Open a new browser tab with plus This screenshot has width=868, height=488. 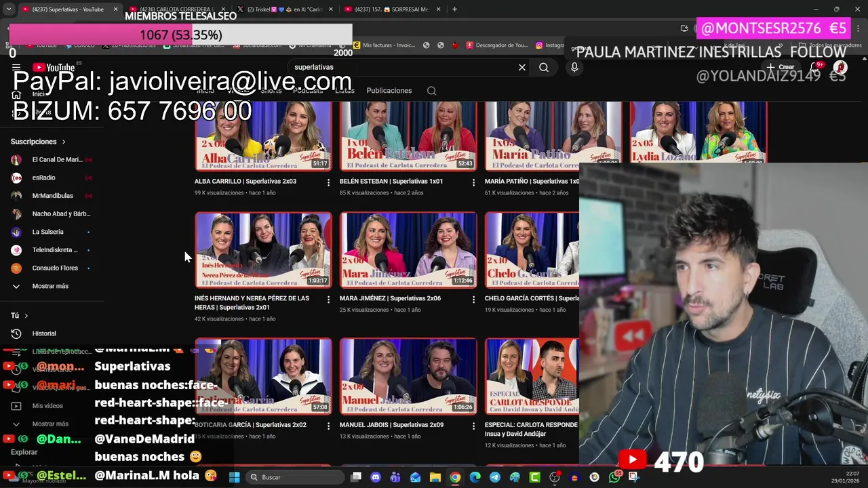454,9
